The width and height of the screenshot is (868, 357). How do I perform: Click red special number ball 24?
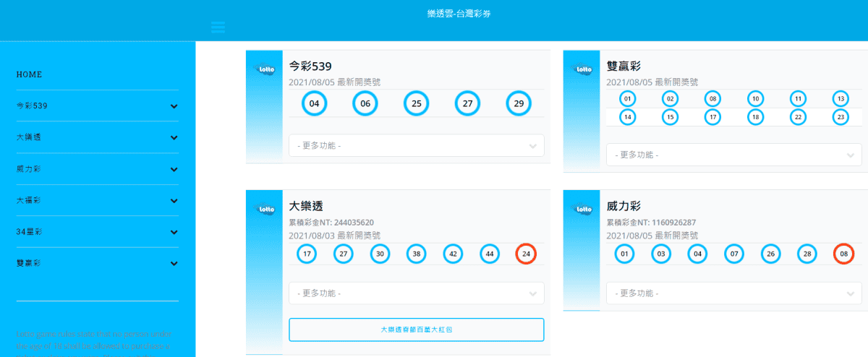pos(526,254)
